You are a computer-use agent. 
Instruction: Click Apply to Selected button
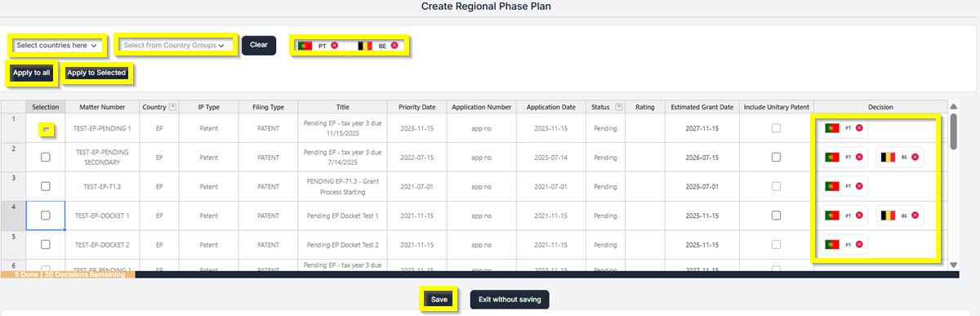(x=96, y=73)
